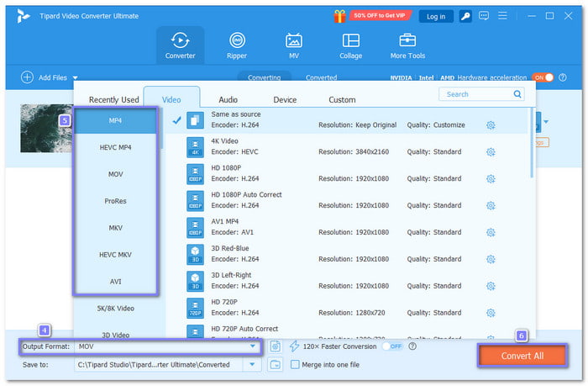Switch to the Custom tab
The width and height of the screenshot is (588, 386).
(342, 99)
